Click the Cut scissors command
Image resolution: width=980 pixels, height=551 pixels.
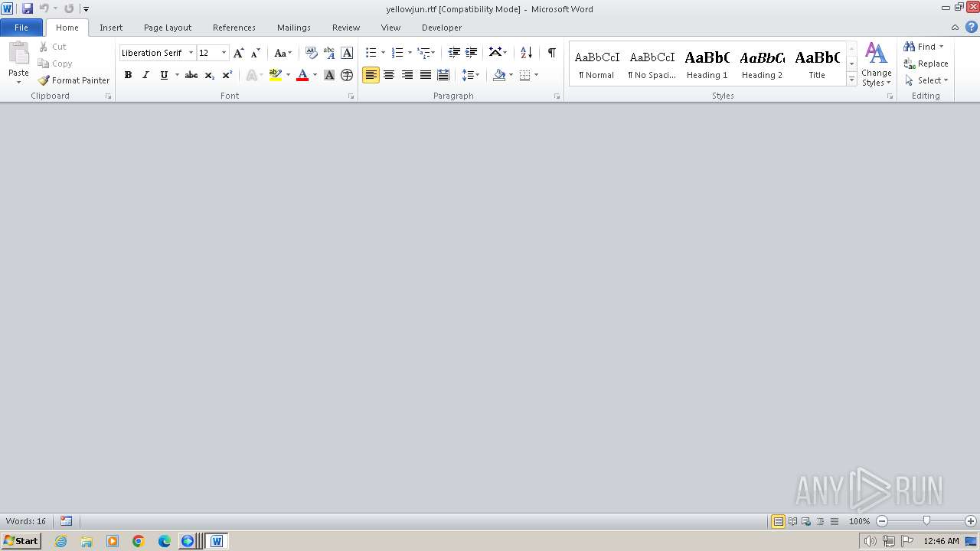click(52, 47)
